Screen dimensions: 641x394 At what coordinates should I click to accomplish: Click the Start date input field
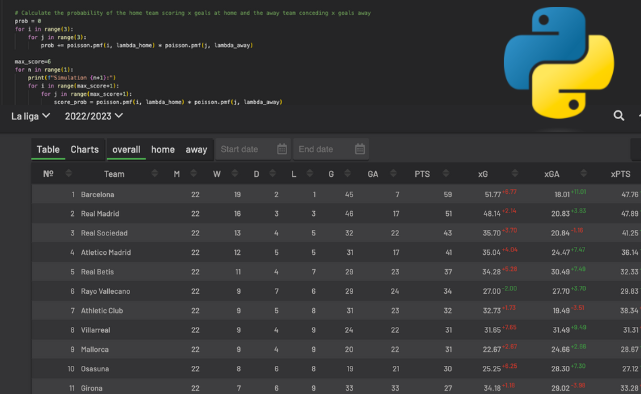tap(253, 149)
